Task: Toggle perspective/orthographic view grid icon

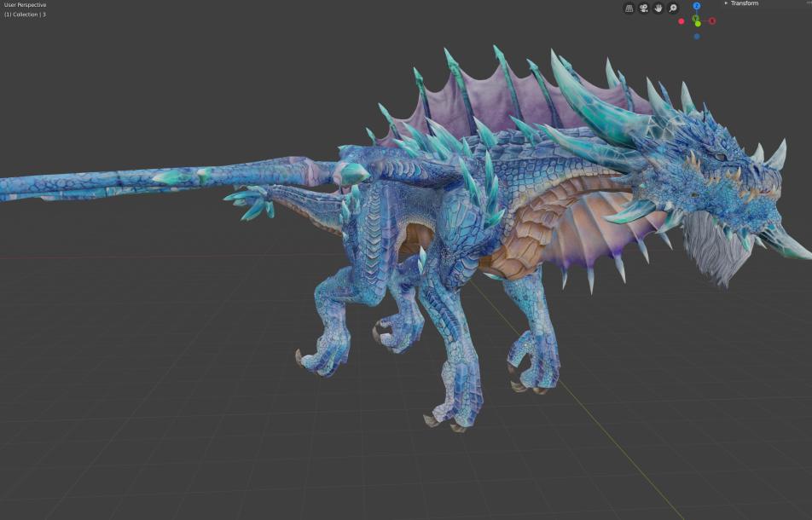Action: [x=629, y=9]
